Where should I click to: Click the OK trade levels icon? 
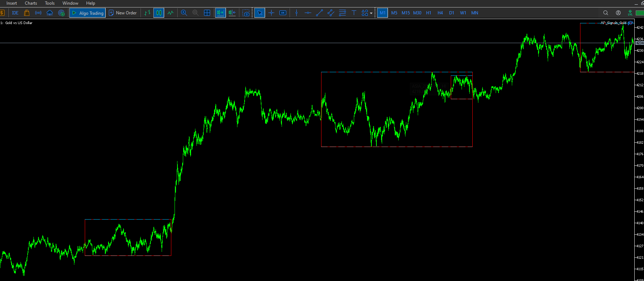[283, 13]
